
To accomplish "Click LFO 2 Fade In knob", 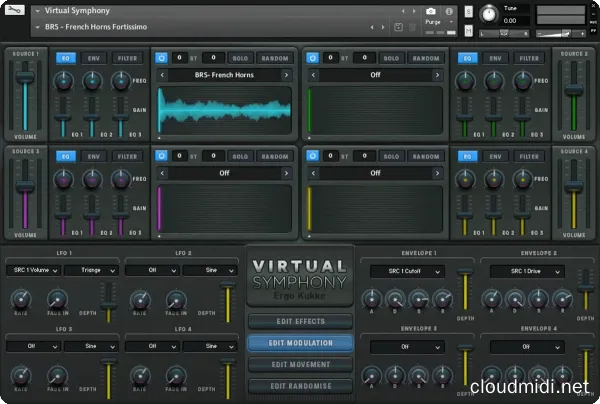I will coord(176,299).
